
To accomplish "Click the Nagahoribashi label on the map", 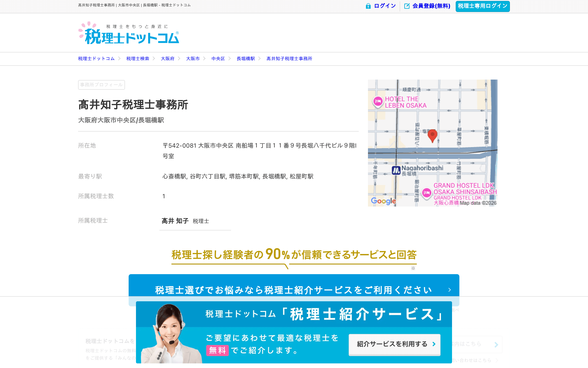I will click(422, 168).
